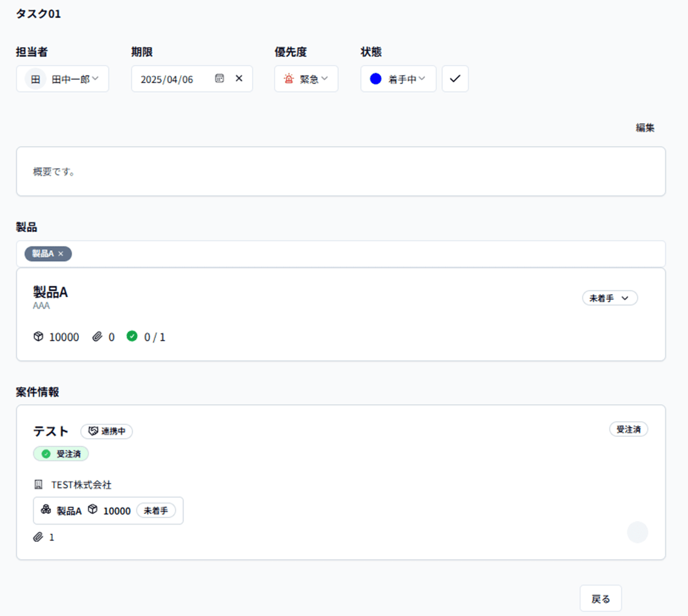Click the 田 avatar icon of assignee

36,79
